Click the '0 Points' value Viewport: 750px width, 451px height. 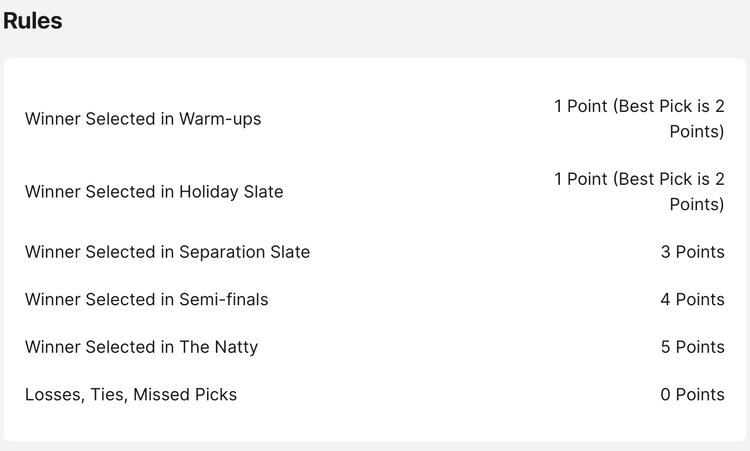(692, 395)
